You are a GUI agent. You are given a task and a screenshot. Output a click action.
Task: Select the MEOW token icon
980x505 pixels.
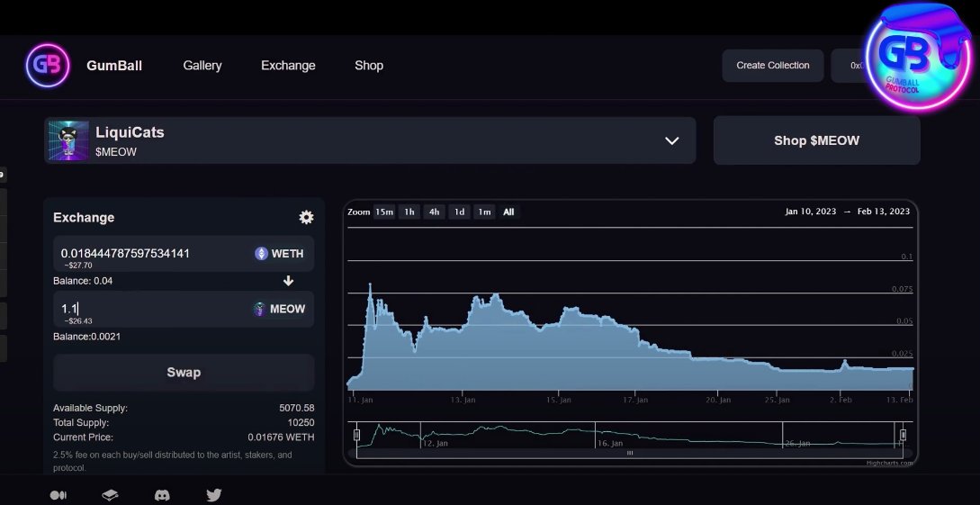point(259,309)
